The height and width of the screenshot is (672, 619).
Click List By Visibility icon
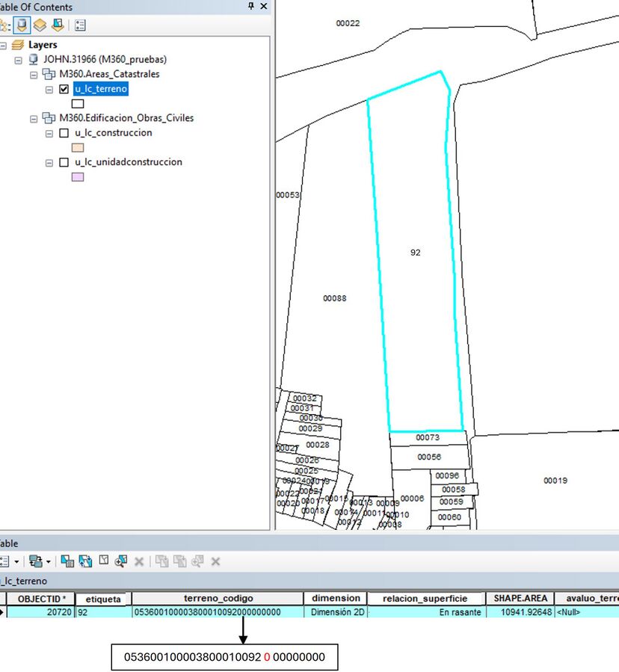pyautogui.click(x=40, y=25)
